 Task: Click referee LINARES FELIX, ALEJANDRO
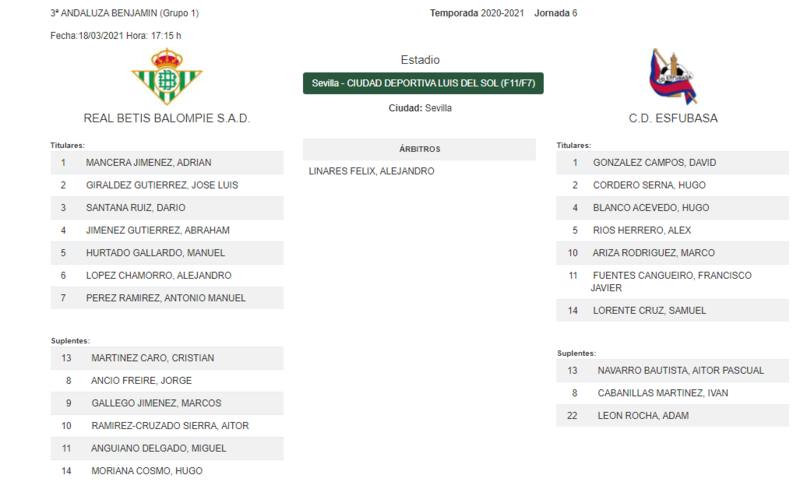point(371,171)
